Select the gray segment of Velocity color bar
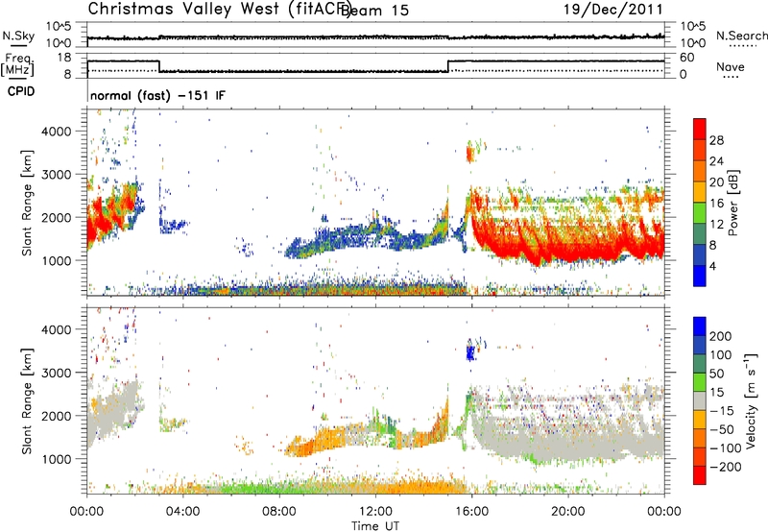Screen dimensions: 768x532 700,401
